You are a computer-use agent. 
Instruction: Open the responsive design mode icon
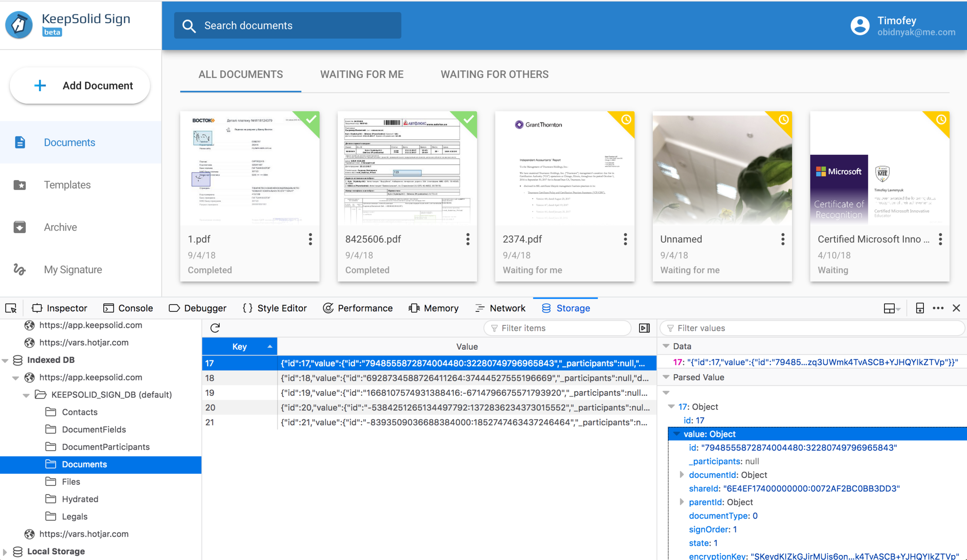(920, 308)
